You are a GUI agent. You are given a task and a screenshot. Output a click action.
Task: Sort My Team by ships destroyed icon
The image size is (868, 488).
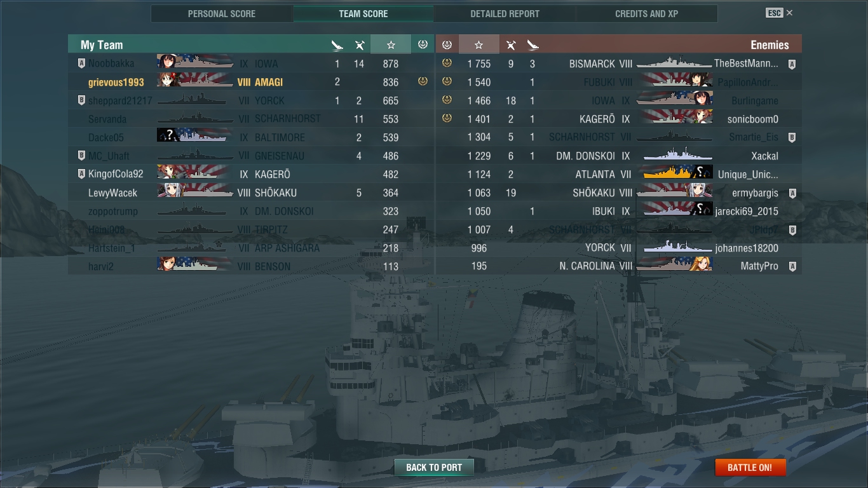(337, 44)
